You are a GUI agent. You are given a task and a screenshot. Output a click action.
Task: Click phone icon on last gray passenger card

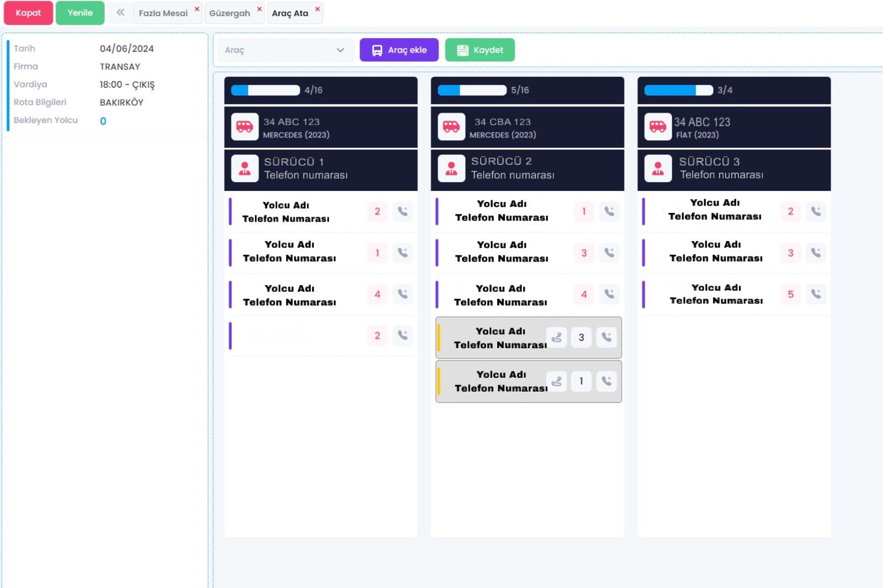pyautogui.click(x=607, y=381)
